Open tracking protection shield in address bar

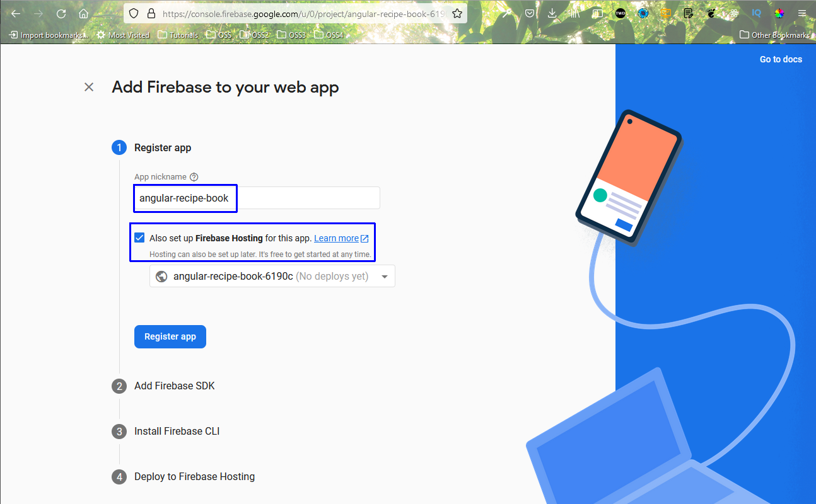click(x=133, y=13)
